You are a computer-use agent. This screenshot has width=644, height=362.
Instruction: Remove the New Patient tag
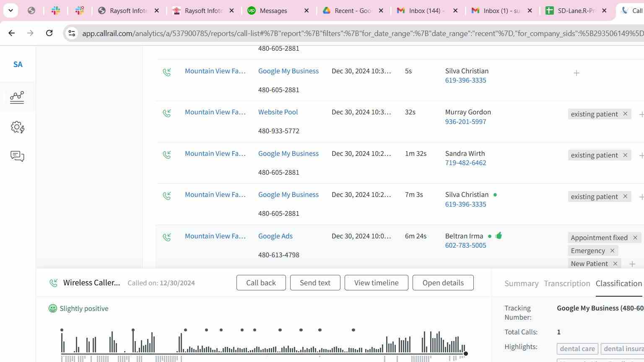615,264
